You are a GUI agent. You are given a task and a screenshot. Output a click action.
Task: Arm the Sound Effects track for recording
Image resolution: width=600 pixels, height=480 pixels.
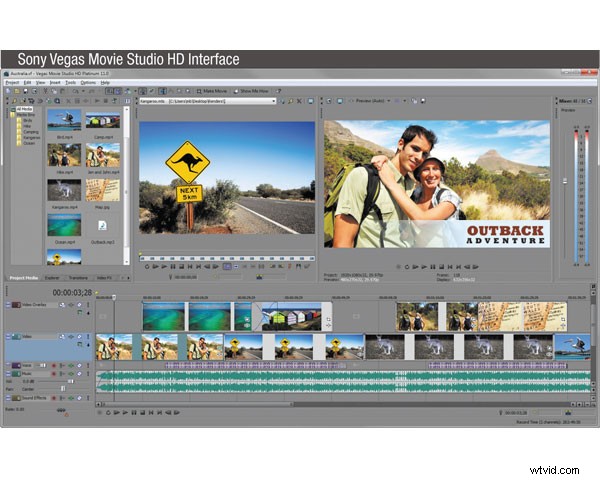pos(54,398)
